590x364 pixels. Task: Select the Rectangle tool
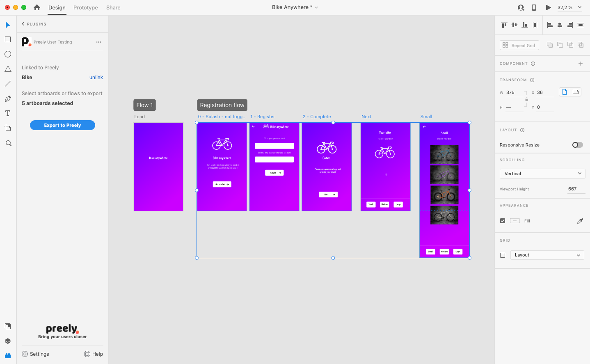click(7, 39)
